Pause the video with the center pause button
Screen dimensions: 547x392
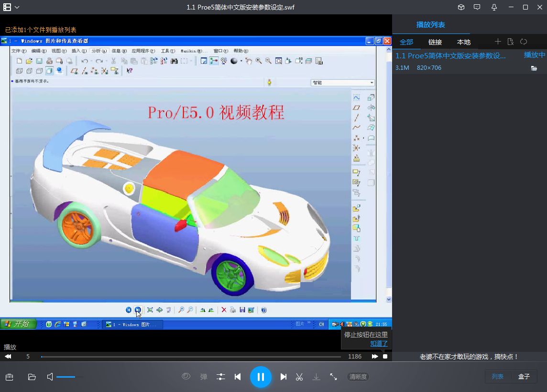pyautogui.click(x=261, y=376)
